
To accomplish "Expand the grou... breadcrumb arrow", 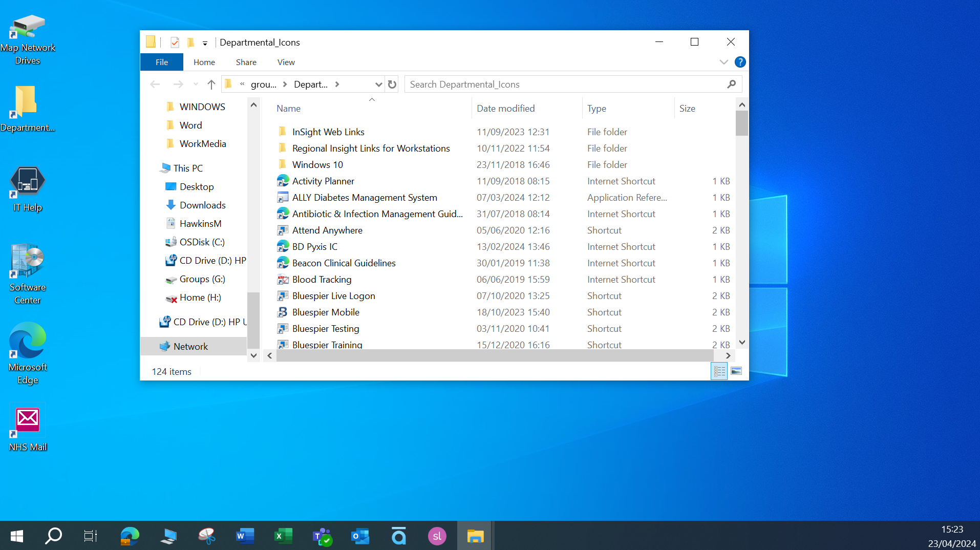I will click(285, 84).
